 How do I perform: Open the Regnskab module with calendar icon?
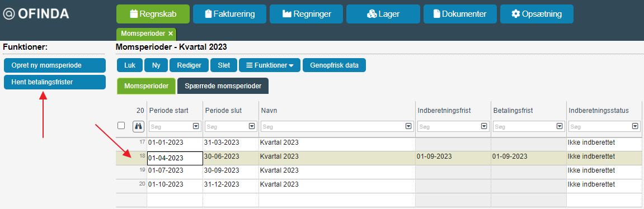point(153,14)
